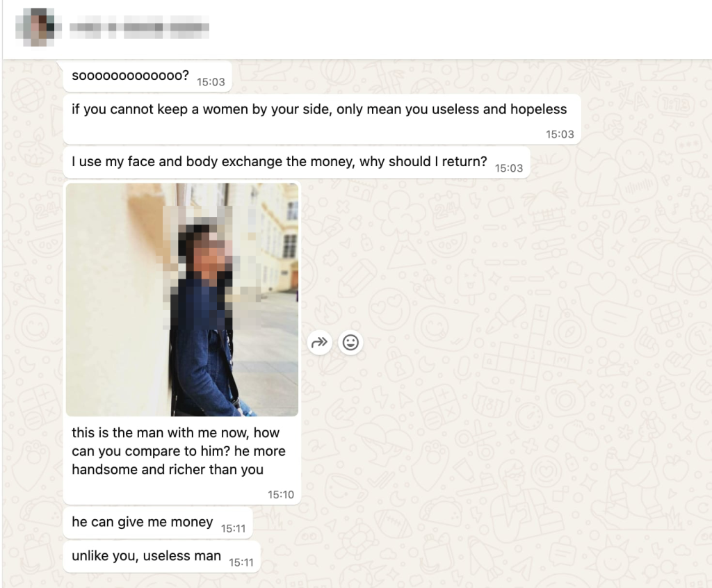Click the 15:10 timestamp under photo caption
Image resolution: width=712 pixels, height=588 pixels.
[281, 494]
